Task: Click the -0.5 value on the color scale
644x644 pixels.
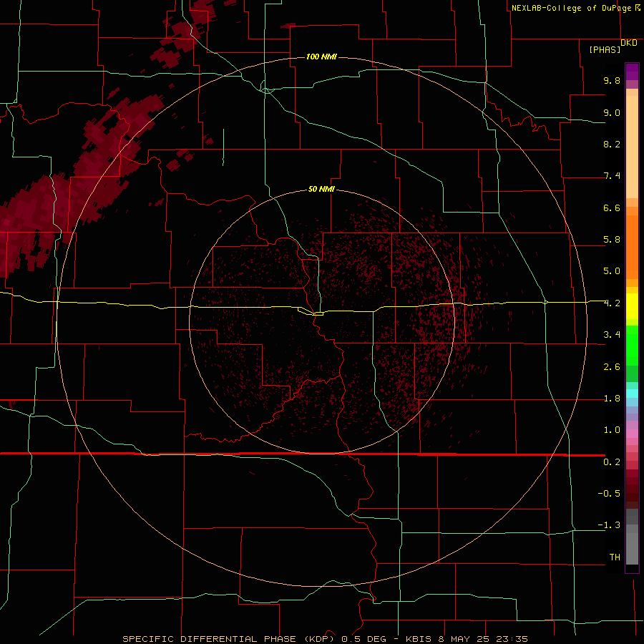Action: pos(609,494)
